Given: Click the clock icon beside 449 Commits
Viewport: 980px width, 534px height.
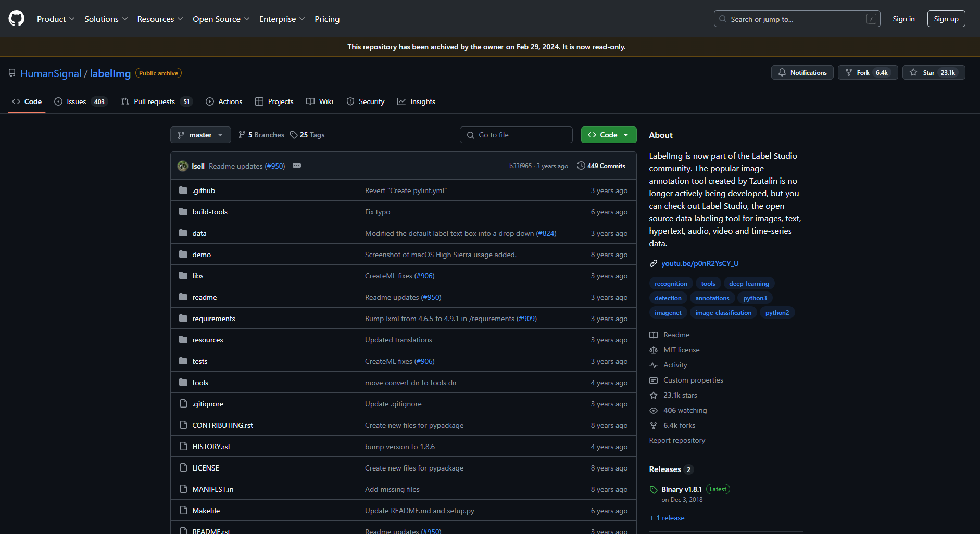Looking at the screenshot, I should tap(581, 166).
